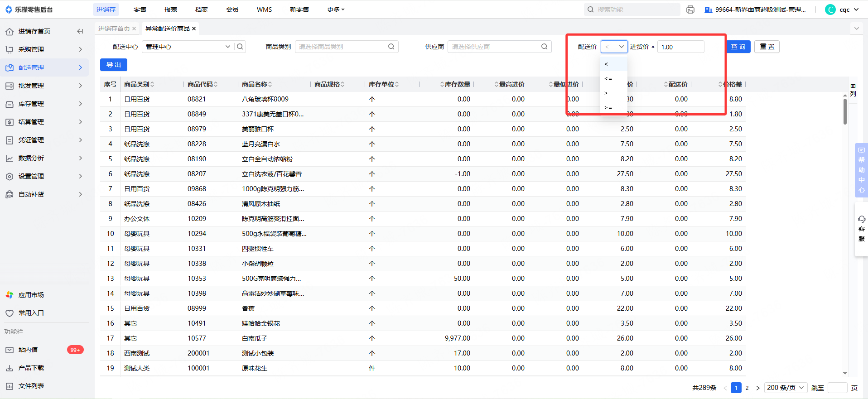Select the '>' operator option

click(x=614, y=93)
